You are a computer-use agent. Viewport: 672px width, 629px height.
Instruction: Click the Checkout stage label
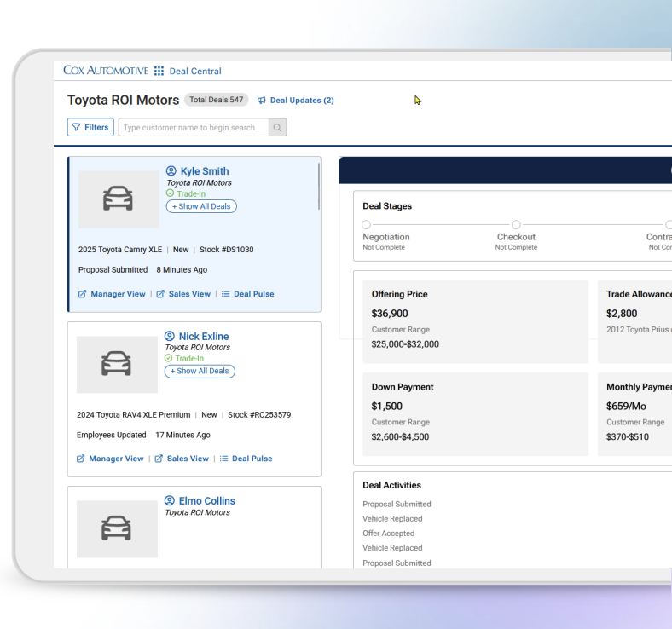(516, 237)
